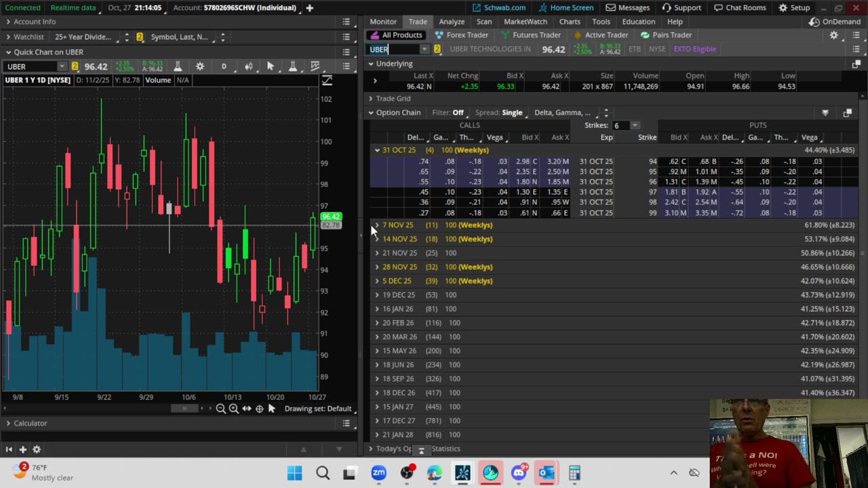This screenshot has width=868, height=488.
Task: Switch to the Monitor tab
Action: [383, 22]
